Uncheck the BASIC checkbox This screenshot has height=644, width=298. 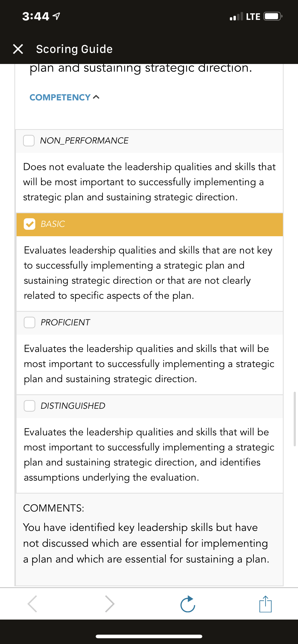[30, 224]
